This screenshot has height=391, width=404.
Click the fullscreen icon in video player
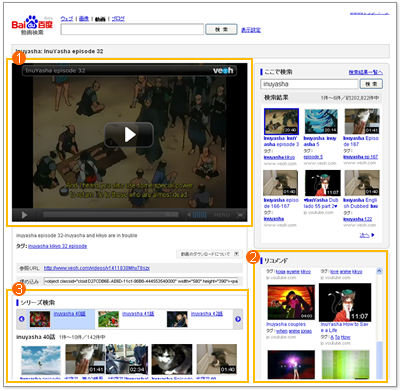click(240, 215)
